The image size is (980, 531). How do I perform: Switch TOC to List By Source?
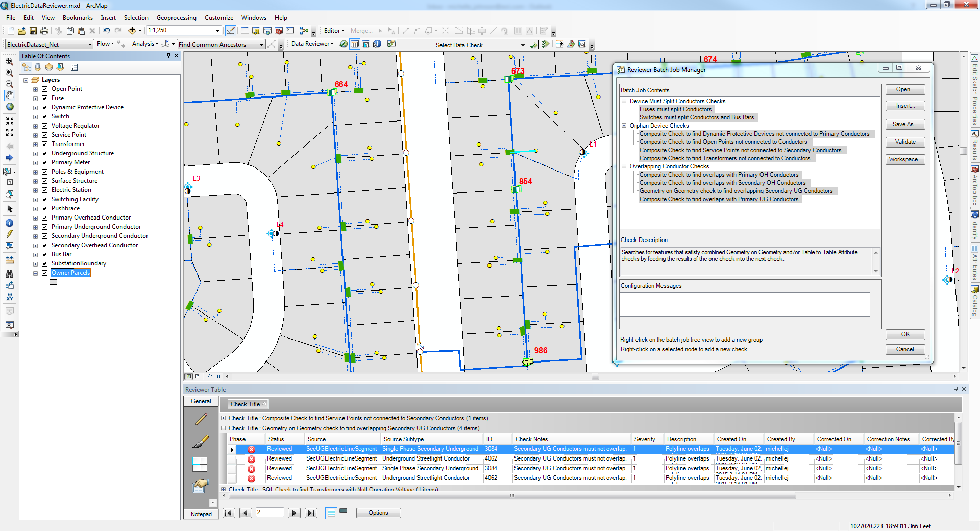coord(38,67)
